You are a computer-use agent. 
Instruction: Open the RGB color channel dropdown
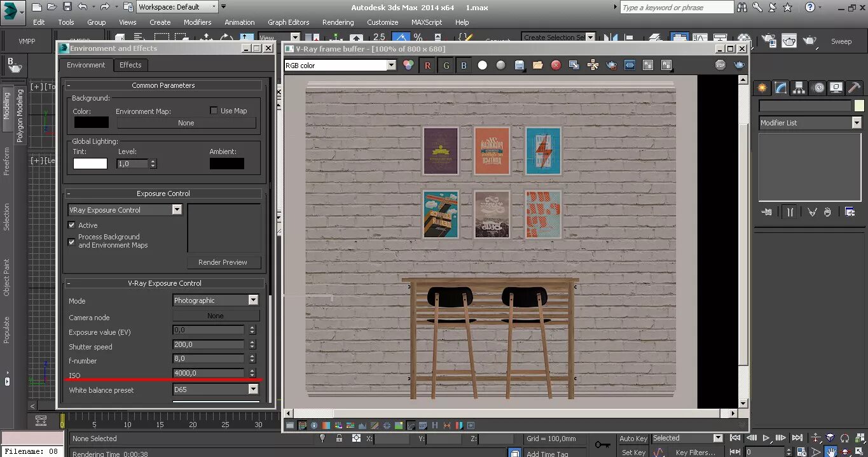point(391,66)
